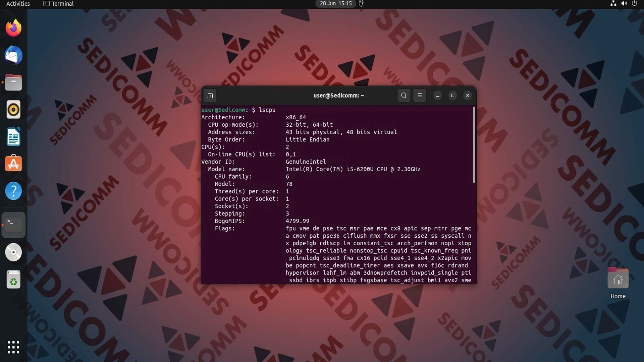Click the terminal vertical scrollbar
644x362 pixels.
(474, 145)
